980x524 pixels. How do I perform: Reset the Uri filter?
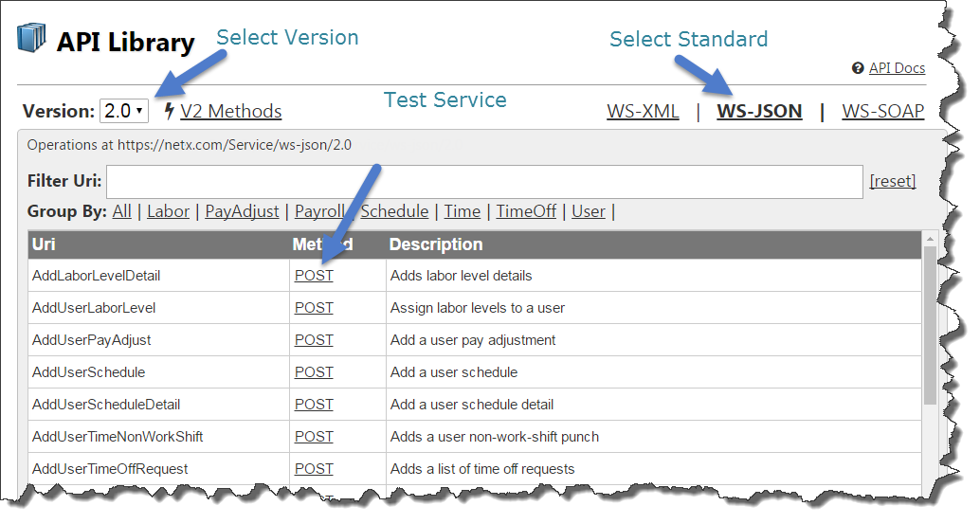[x=893, y=181]
